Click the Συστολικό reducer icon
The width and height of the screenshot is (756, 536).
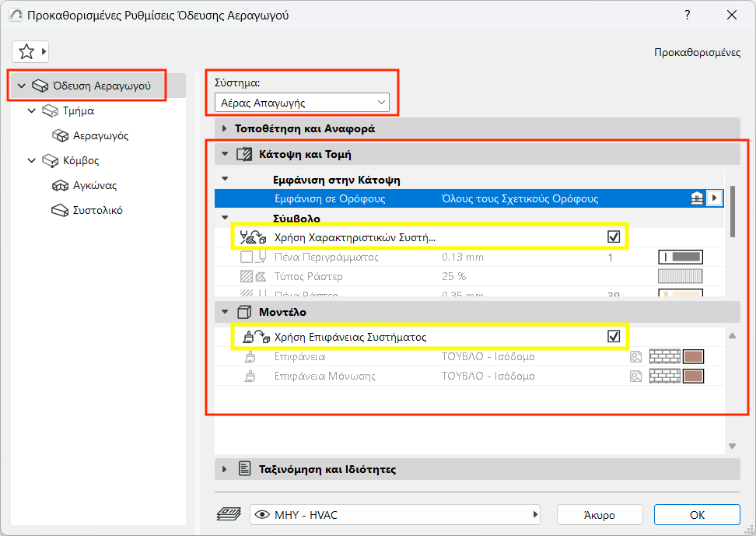click(x=60, y=211)
